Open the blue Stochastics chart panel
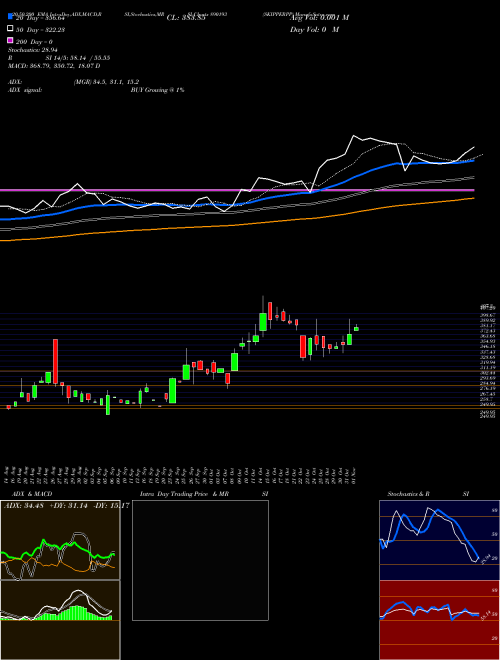Screen dimensions: 500x660 439,540
